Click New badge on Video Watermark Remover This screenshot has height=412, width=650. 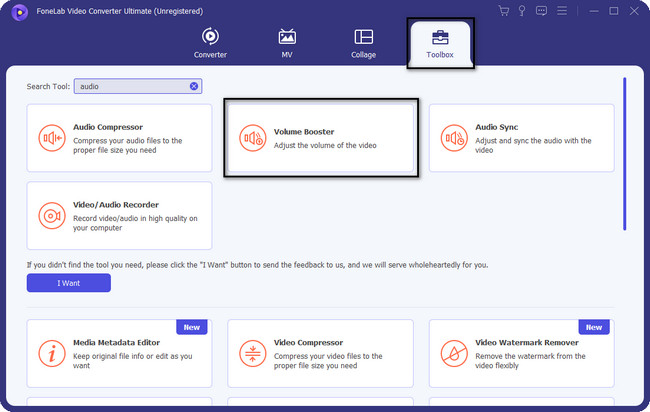click(594, 327)
